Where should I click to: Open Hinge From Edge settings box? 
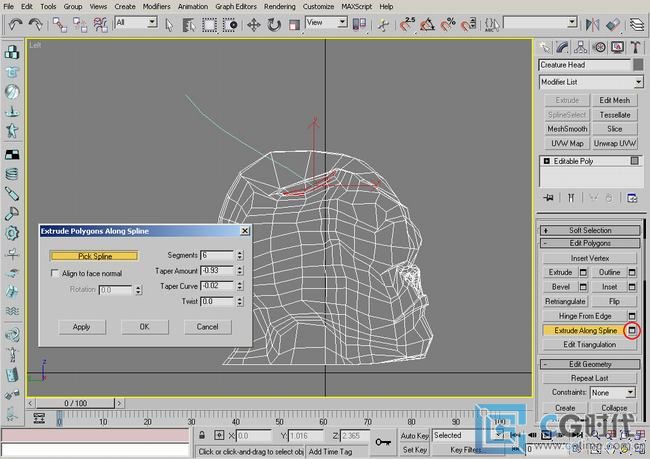tap(632, 316)
